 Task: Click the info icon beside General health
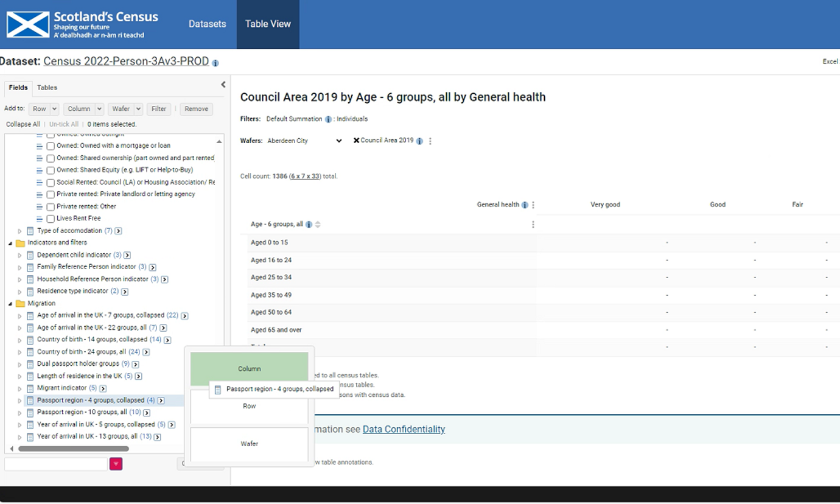[525, 205]
